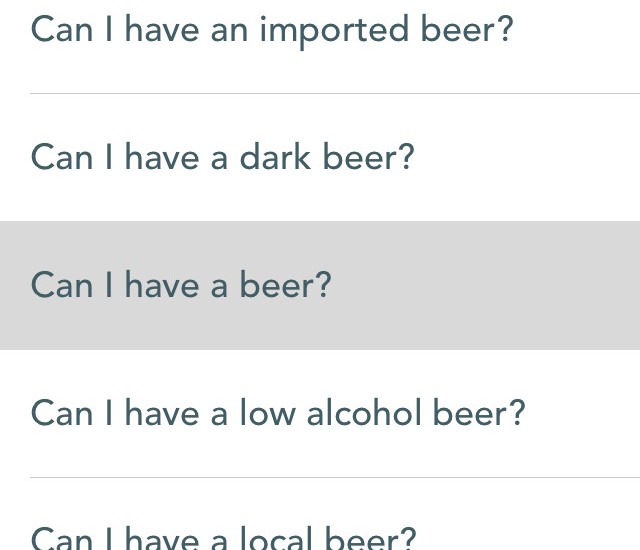Open the phrase asking for an imported beer
This screenshot has width=640, height=550.
(x=272, y=30)
